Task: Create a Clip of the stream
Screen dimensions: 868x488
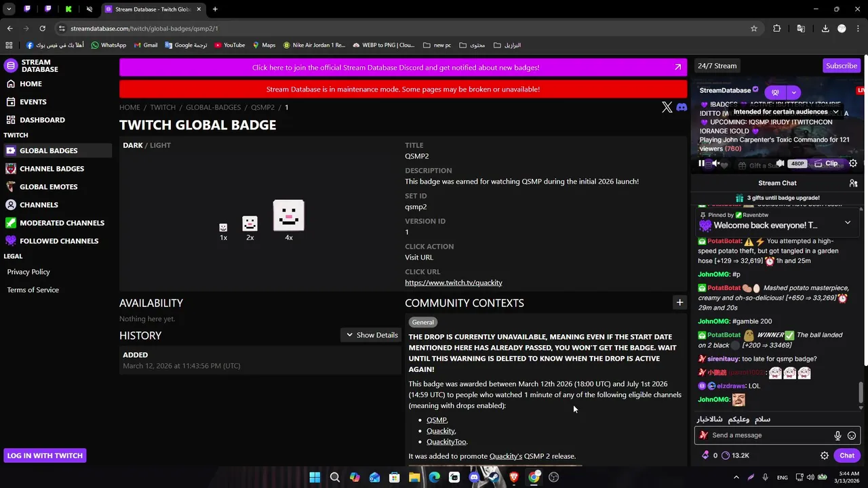Action: click(x=827, y=163)
